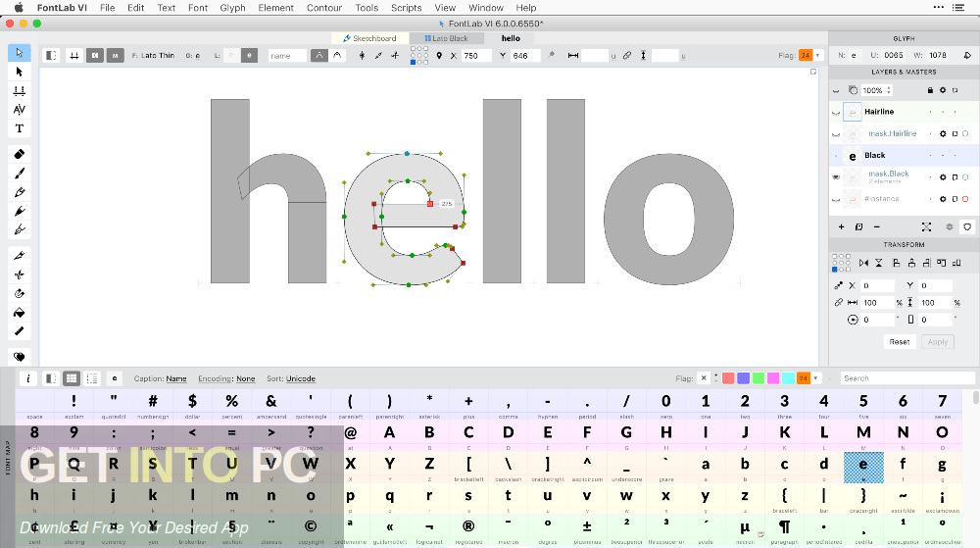Viewport: 980px width, 548px height.
Task: Toggle grid view in font map bar
Action: click(x=72, y=378)
